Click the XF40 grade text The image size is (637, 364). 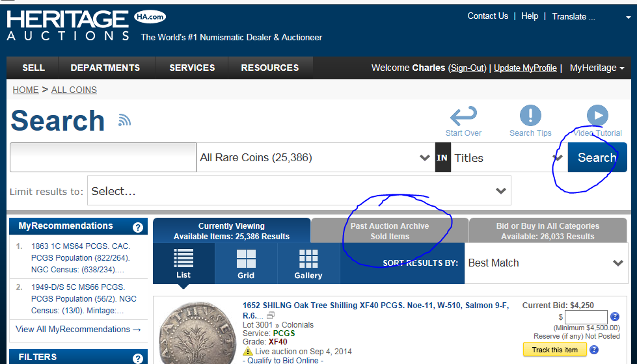pos(278,342)
